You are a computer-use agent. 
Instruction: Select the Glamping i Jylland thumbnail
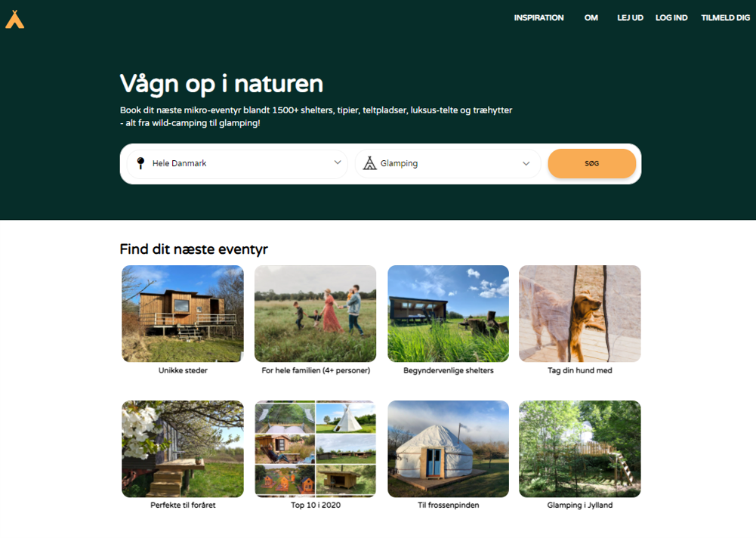tap(580, 449)
